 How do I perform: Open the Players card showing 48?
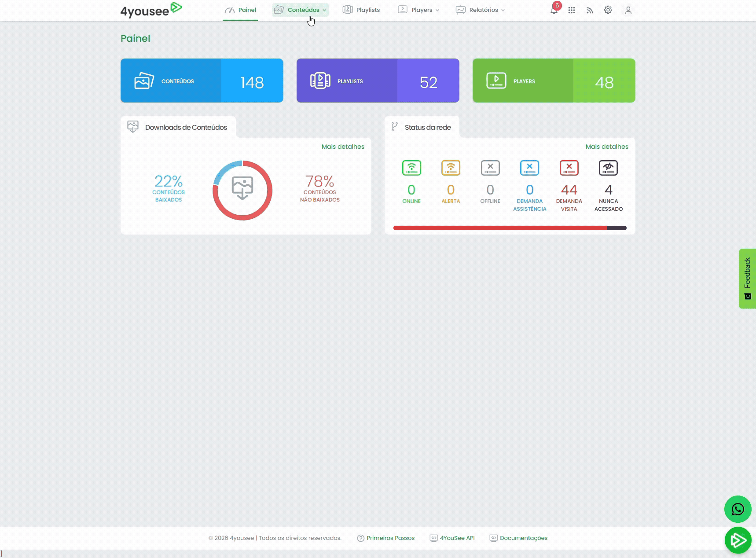click(554, 81)
